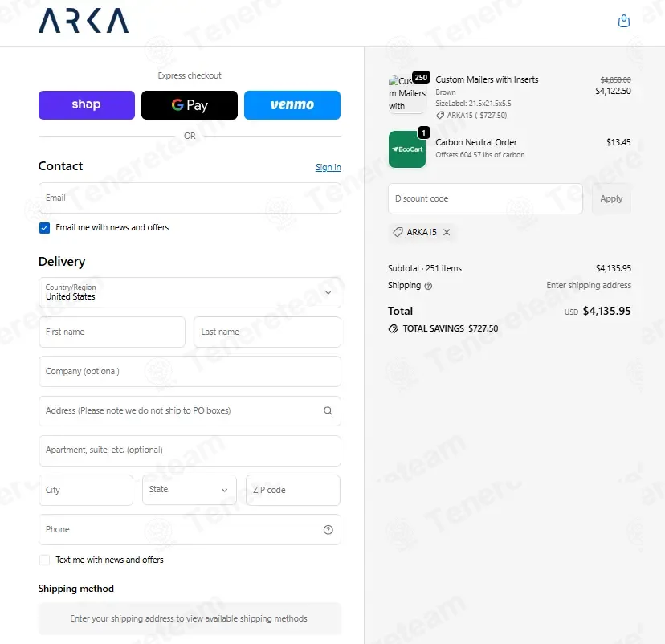
Task: Pay with Venmo button
Action: [x=292, y=104]
